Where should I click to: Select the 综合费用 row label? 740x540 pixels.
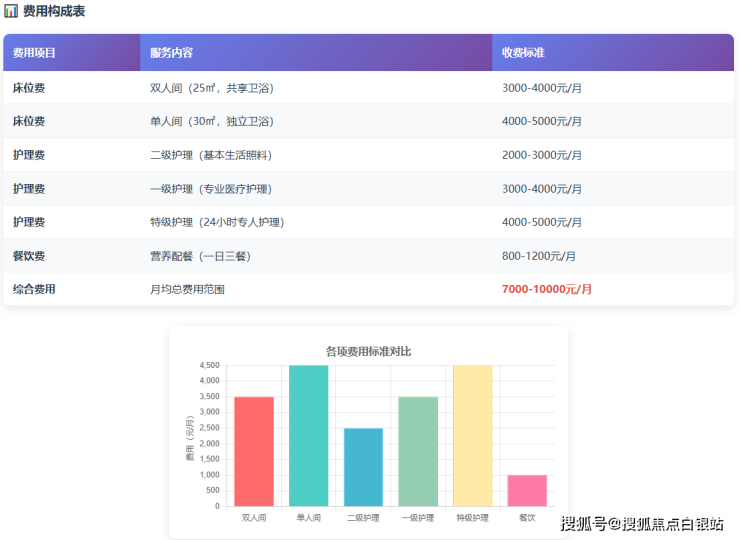(x=34, y=289)
